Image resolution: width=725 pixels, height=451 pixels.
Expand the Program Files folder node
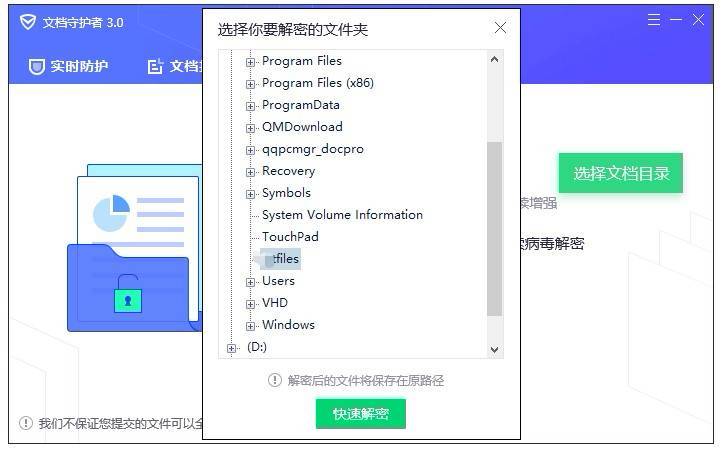250,62
